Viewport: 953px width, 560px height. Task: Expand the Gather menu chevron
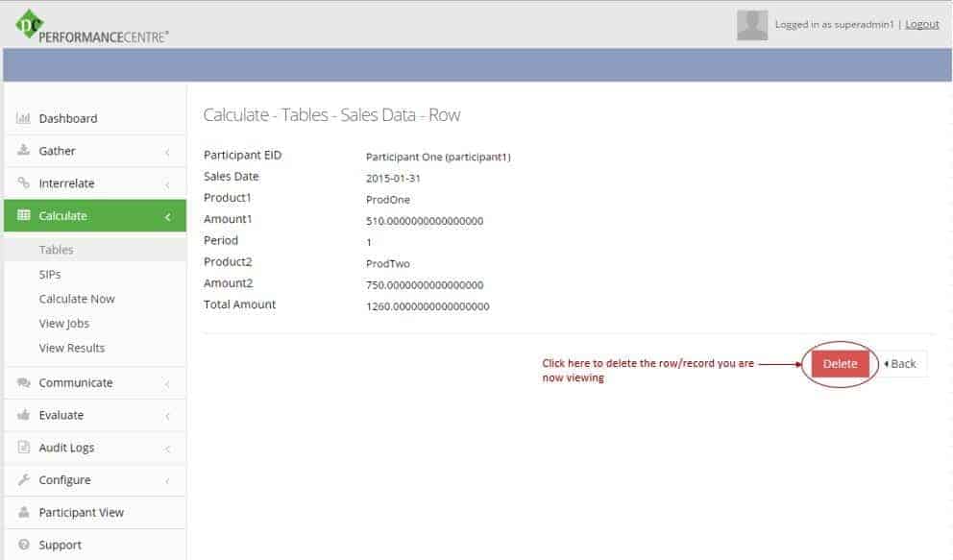tap(168, 152)
